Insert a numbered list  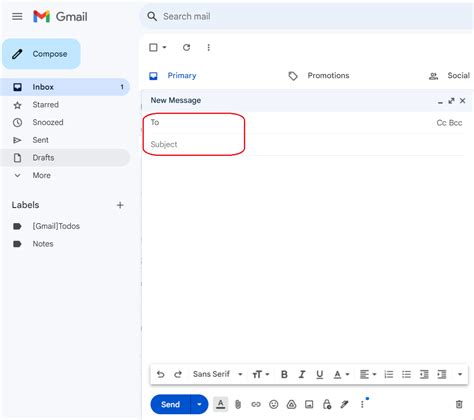[389, 375]
